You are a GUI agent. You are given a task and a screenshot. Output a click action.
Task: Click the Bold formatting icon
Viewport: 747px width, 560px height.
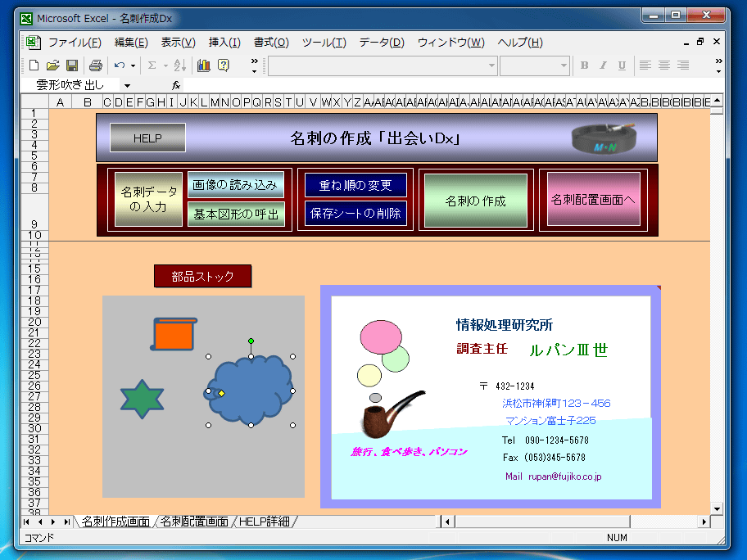[584, 65]
